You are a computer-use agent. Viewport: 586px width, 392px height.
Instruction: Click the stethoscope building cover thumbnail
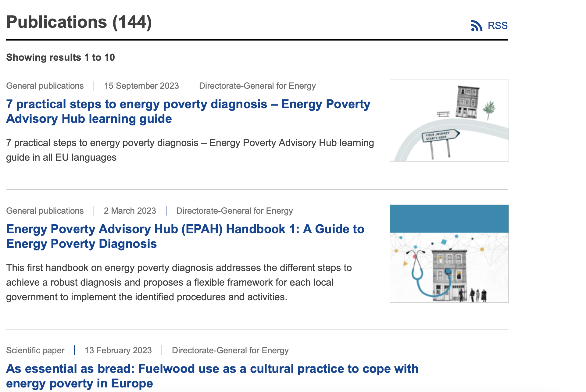[449, 254]
